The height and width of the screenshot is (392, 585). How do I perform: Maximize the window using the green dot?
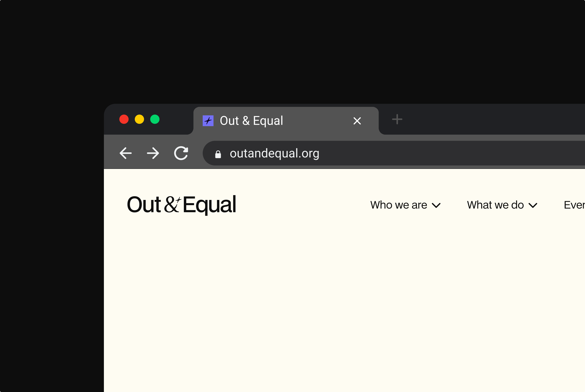pos(155,119)
